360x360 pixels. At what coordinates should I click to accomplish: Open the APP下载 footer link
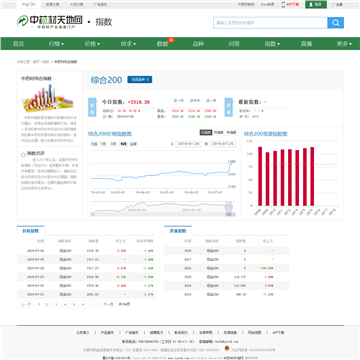point(278,332)
